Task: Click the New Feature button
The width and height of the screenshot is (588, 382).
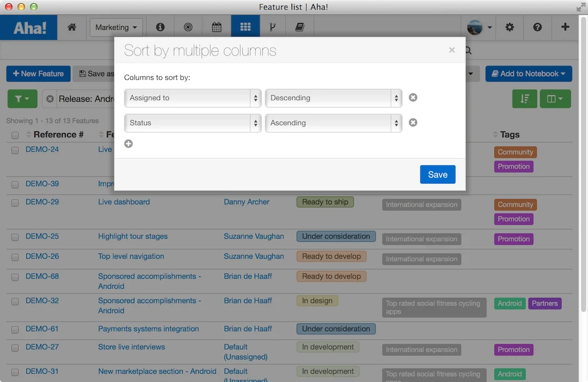Action: pyautogui.click(x=38, y=74)
